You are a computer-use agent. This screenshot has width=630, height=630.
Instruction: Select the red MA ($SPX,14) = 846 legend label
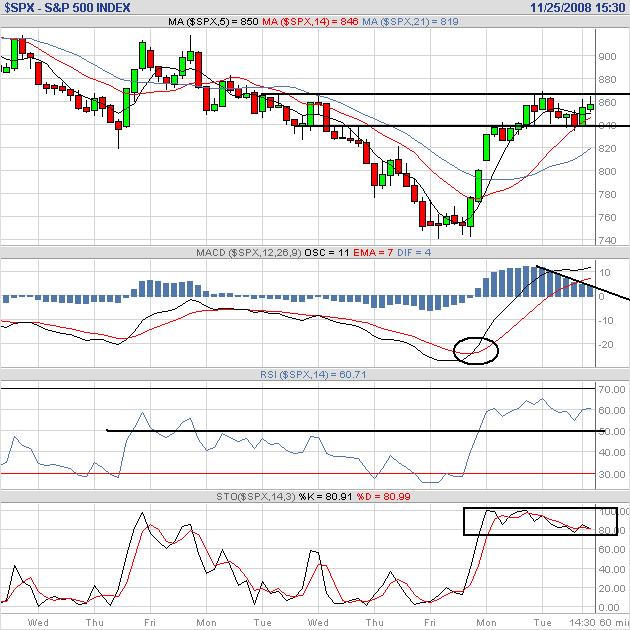[x=310, y=21]
